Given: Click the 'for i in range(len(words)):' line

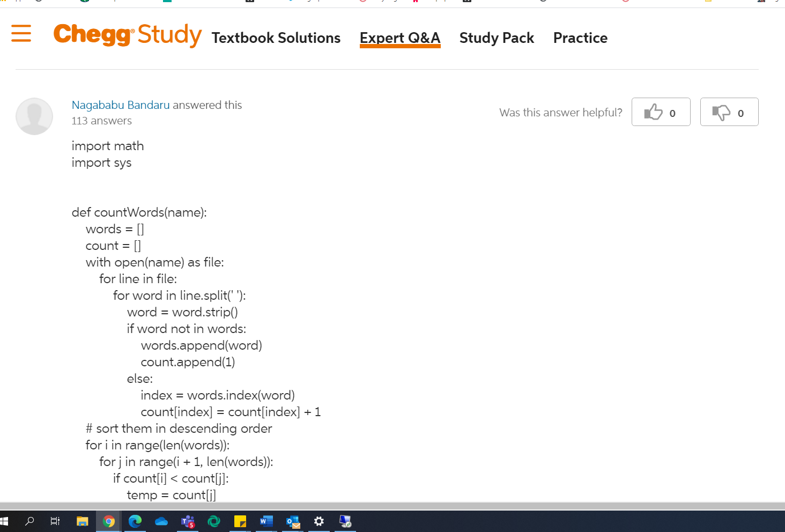Looking at the screenshot, I should [158, 445].
